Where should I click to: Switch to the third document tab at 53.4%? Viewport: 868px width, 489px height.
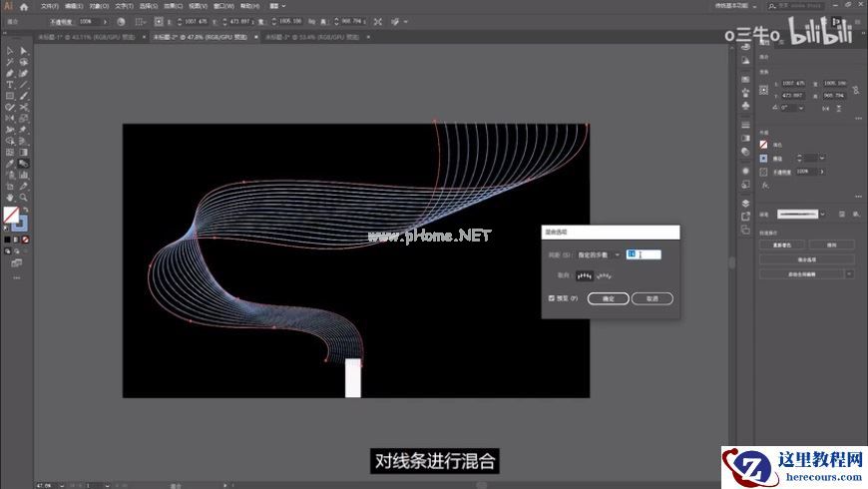pyautogui.click(x=311, y=37)
